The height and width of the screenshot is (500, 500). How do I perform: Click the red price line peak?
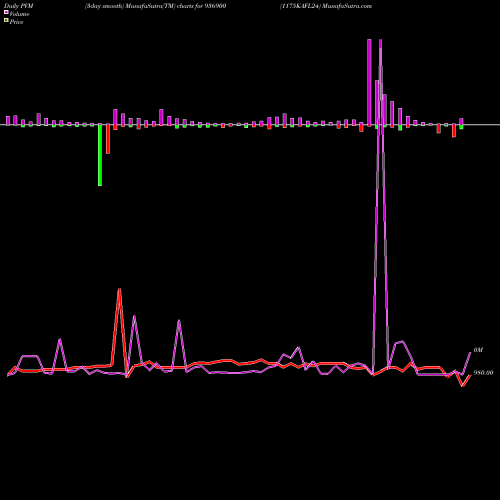119,289
